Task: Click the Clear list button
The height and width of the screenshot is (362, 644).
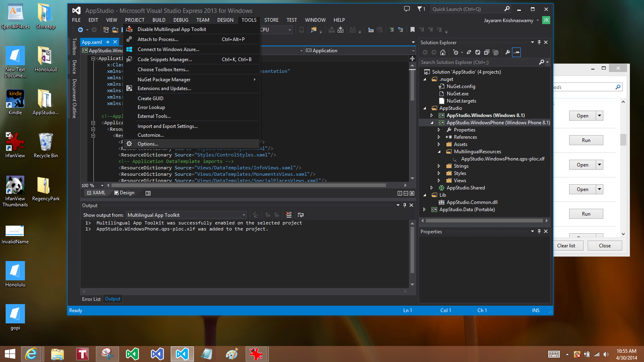Action: (x=566, y=246)
